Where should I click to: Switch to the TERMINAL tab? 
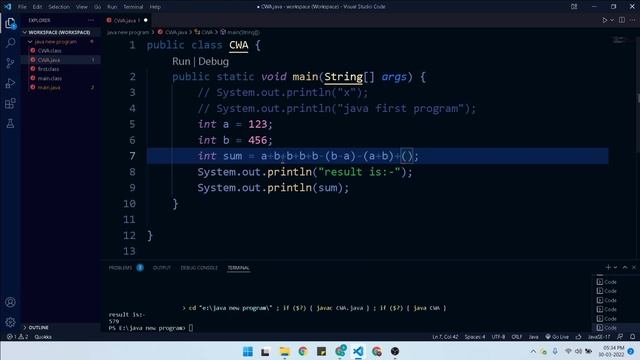click(238, 268)
